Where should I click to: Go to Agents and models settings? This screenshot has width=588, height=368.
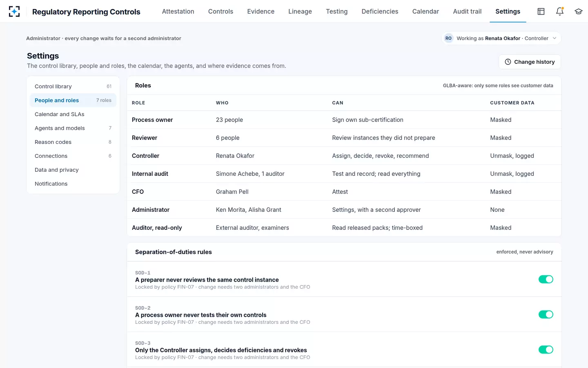(73, 128)
